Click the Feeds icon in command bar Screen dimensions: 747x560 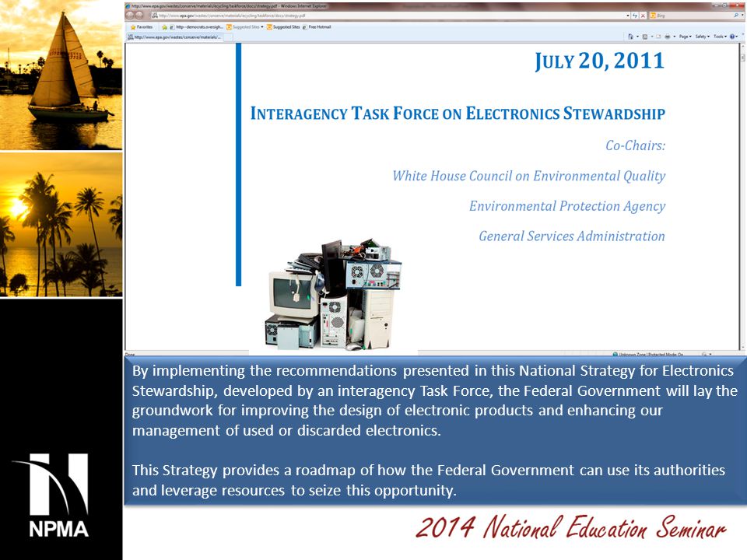(x=645, y=37)
